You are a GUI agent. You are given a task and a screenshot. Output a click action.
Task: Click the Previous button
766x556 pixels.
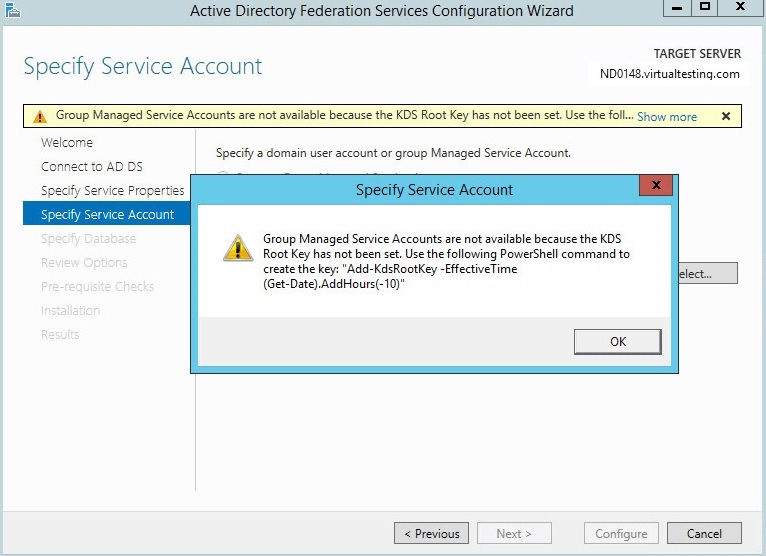click(x=431, y=534)
